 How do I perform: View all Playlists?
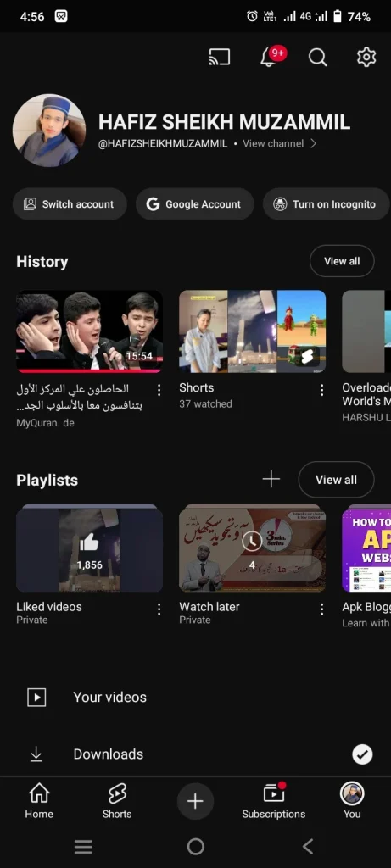(336, 480)
